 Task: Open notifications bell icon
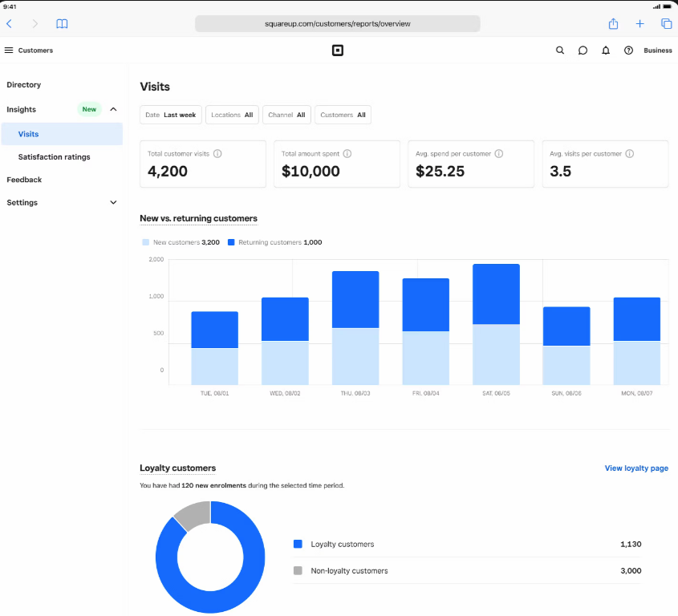point(606,51)
